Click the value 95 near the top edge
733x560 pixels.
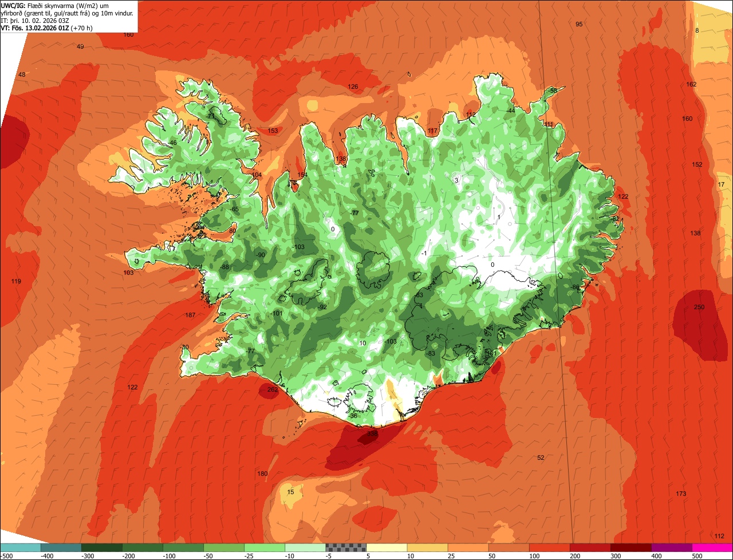(579, 24)
